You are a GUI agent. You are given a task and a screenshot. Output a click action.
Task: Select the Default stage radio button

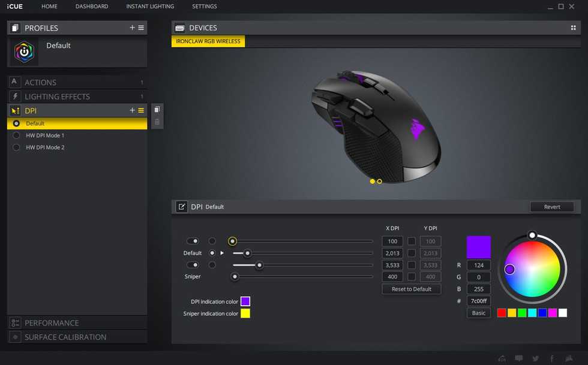click(212, 253)
